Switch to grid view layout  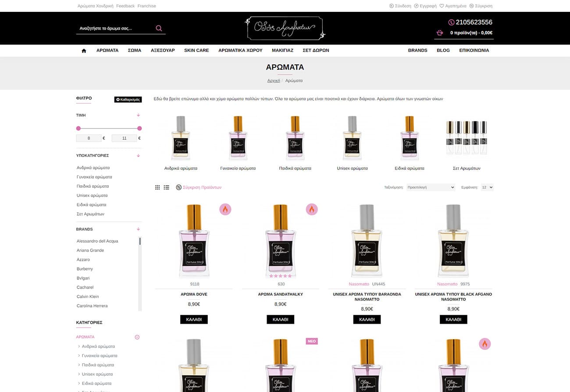157,187
